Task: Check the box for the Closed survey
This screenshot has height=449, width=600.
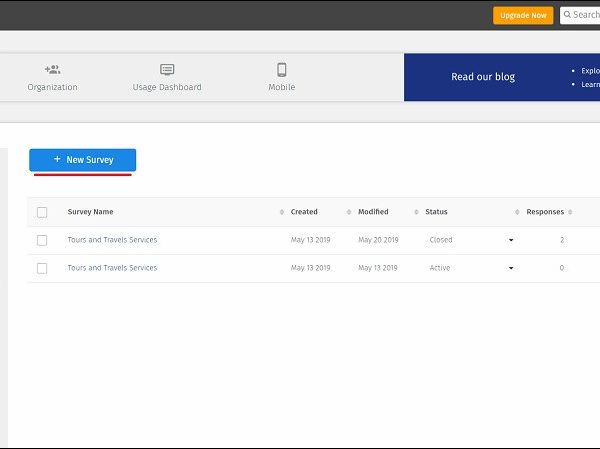Action: 42,240
